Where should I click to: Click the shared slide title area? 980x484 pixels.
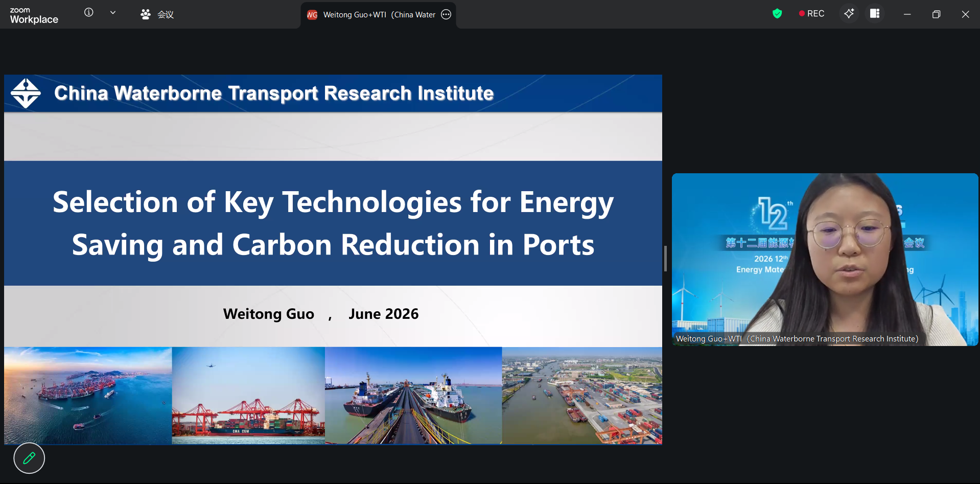click(333, 223)
